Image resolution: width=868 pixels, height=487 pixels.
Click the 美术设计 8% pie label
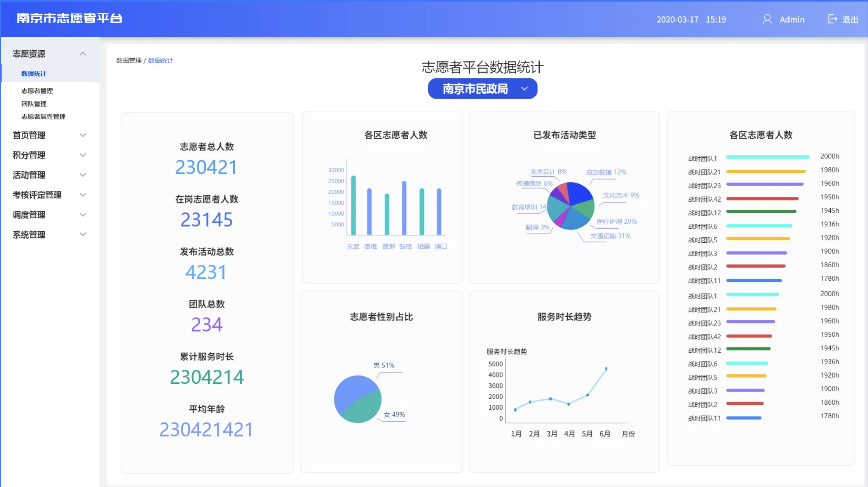(548, 172)
